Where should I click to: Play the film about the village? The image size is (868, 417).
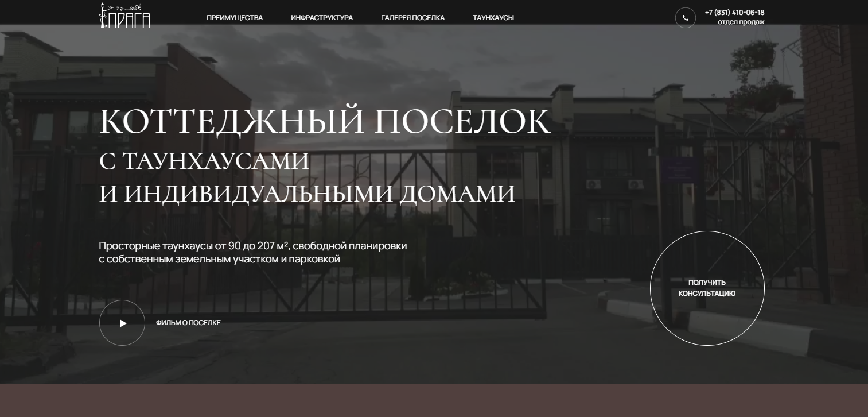coord(122,323)
